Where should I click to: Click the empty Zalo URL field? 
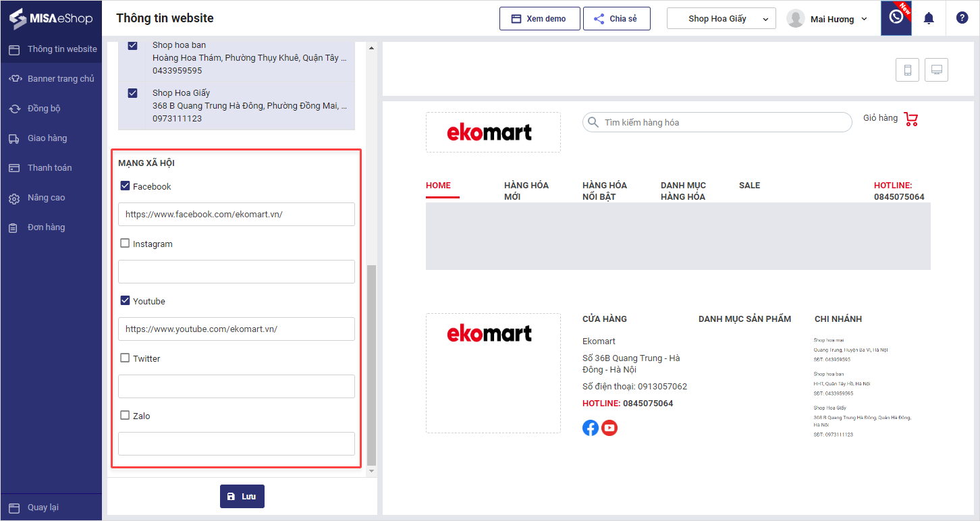(x=236, y=443)
